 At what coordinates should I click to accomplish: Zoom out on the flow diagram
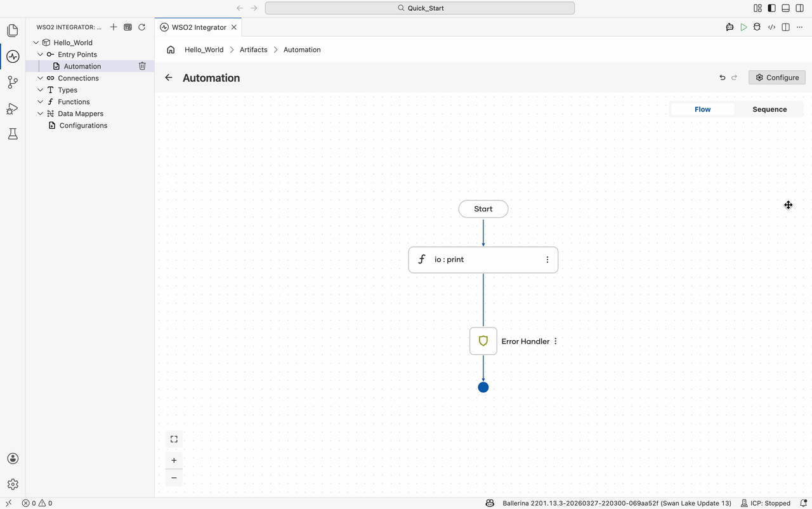174,478
